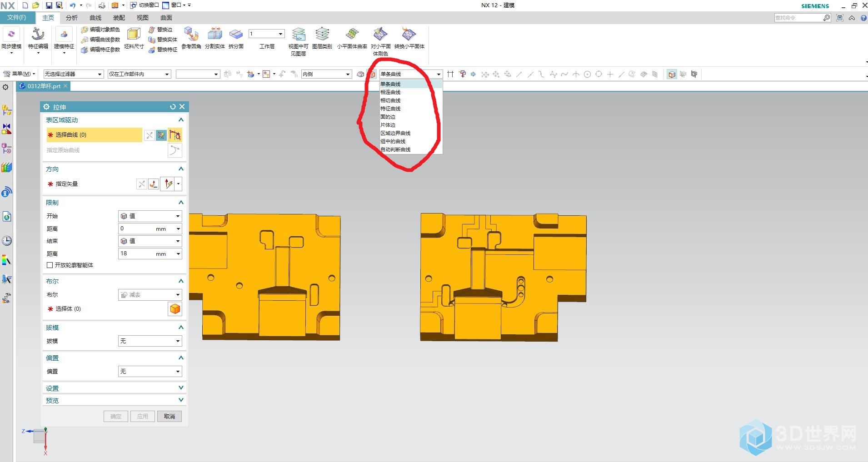
Task: Click the Undo arrow icon
Action: [73, 5]
